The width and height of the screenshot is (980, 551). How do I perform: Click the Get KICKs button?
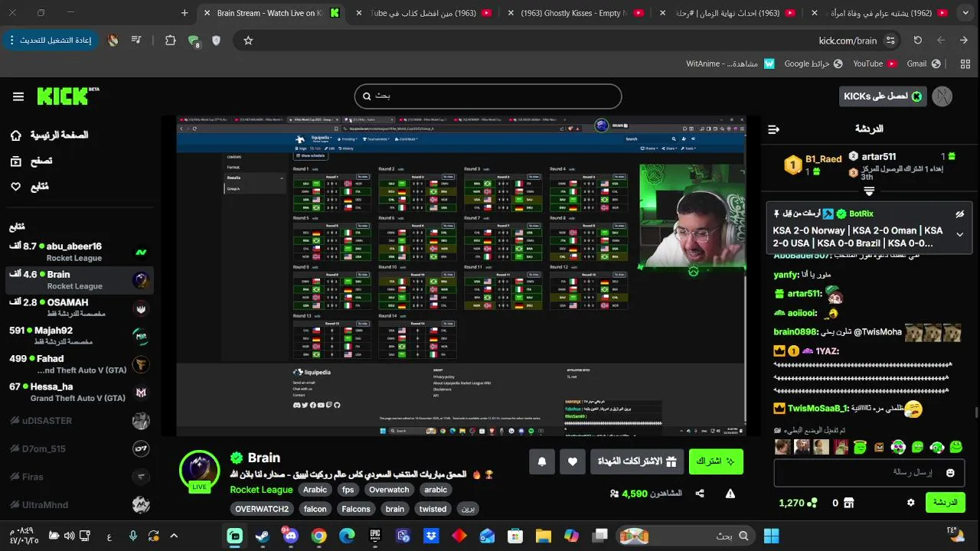tap(882, 96)
